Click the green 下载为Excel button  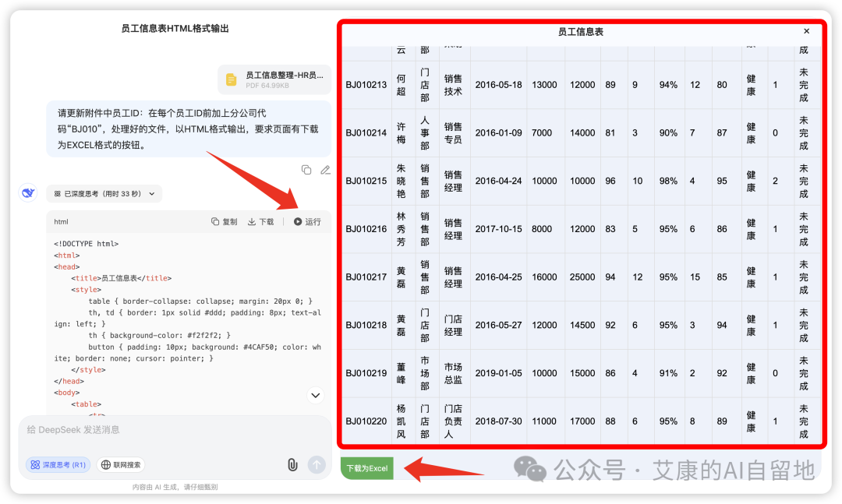click(x=367, y=469)
